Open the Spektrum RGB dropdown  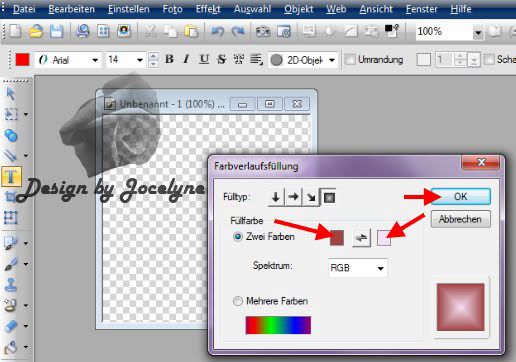tap(358, 268)
